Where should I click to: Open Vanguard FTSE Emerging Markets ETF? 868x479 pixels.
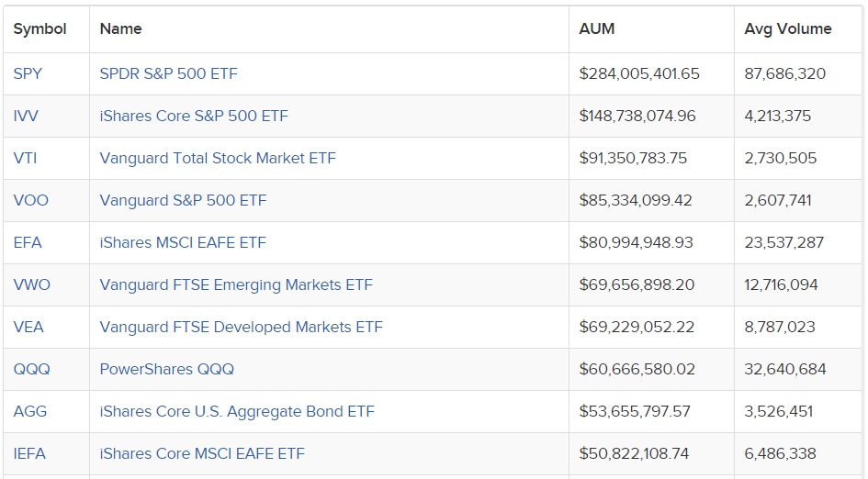click(236, 284)
